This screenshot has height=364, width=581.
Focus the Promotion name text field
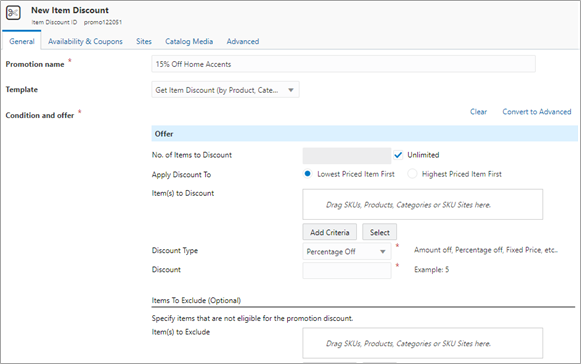pyautogui.click(x=343, y=64)
